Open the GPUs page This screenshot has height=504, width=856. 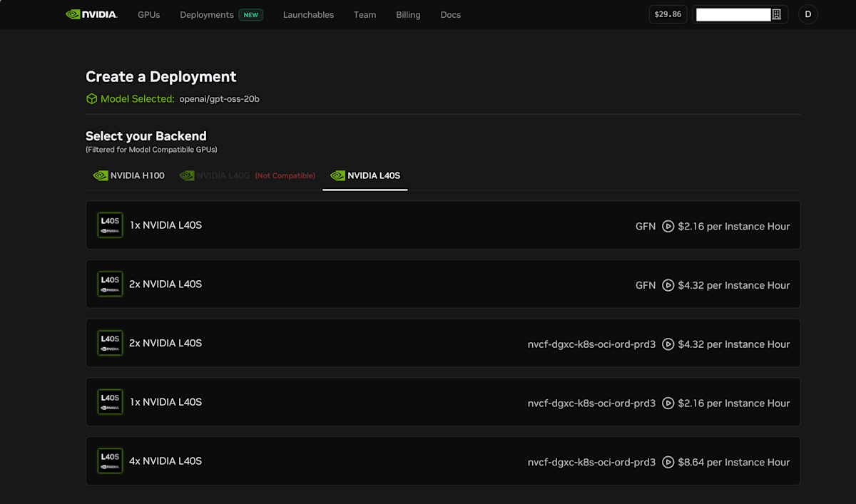(x=149, y=14)
